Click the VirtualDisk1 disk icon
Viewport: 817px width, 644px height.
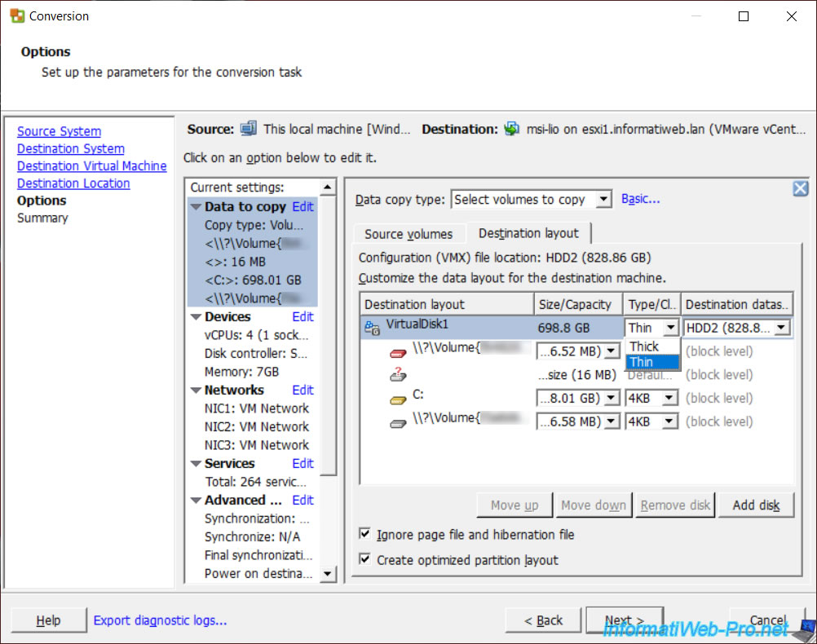(372, 328)
